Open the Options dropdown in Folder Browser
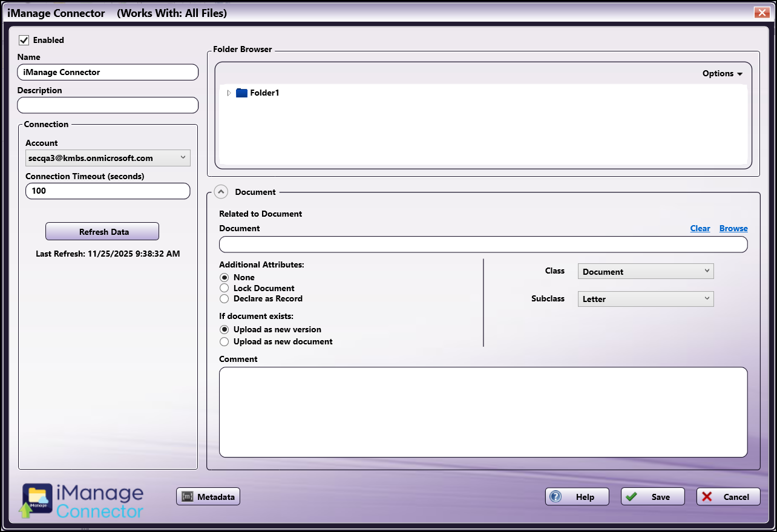 (x=722, y=73)
